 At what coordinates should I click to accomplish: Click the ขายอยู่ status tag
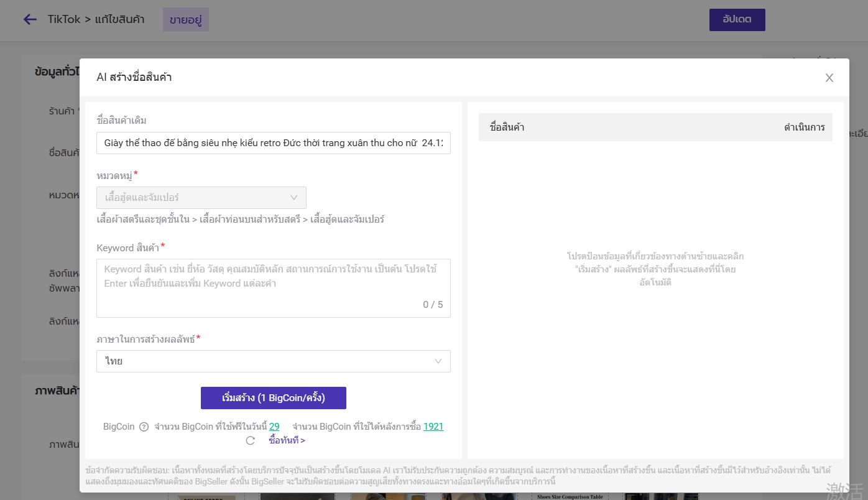186,19
